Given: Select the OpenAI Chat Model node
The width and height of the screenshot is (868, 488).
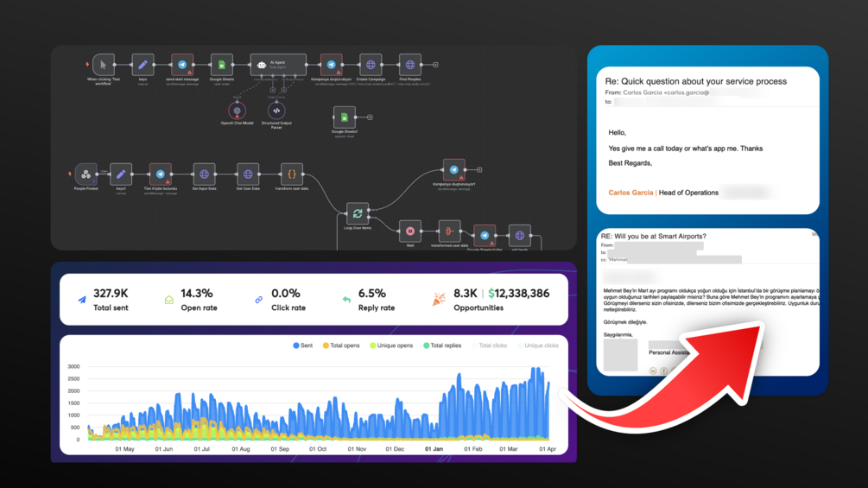Looking at the screenshot, I should [237, 111].
